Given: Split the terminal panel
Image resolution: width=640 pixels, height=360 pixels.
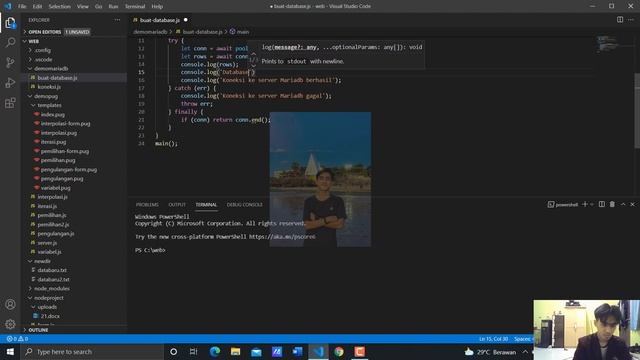Looking at the screenshot, I should click(602, 204).
